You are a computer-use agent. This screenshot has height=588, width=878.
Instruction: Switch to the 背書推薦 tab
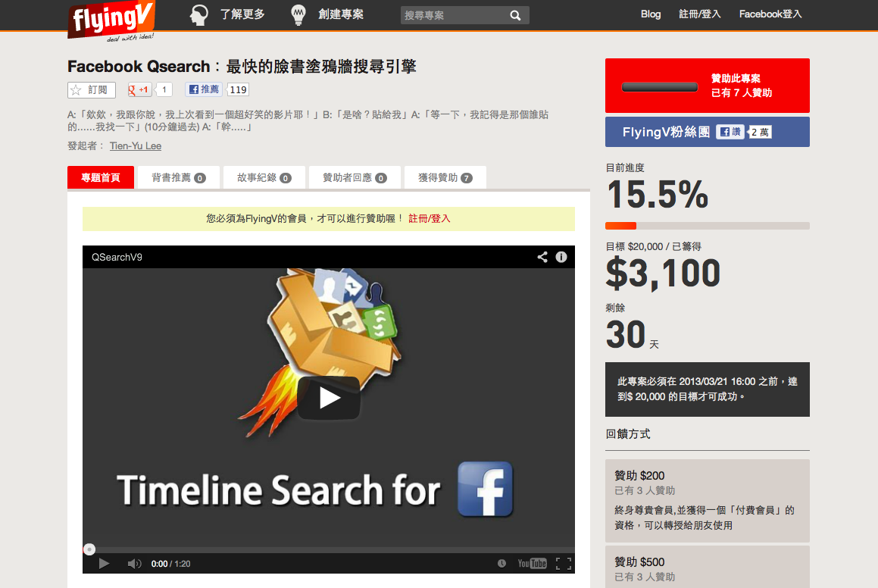coord(179,177)
